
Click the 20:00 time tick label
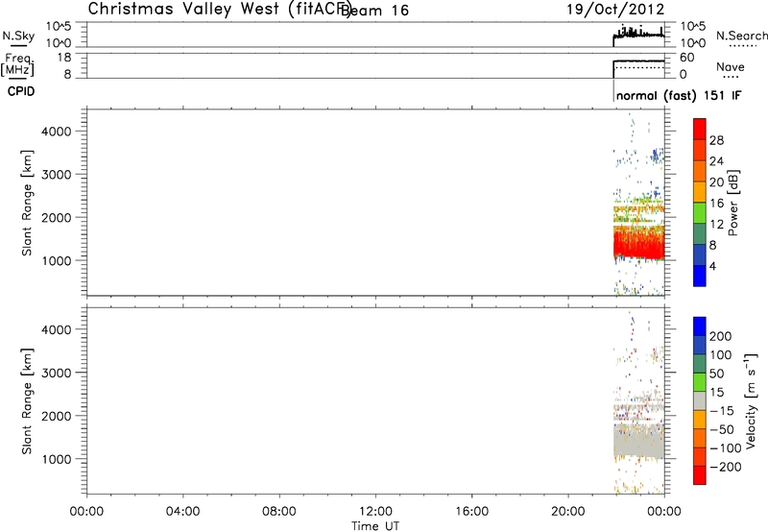568,512
